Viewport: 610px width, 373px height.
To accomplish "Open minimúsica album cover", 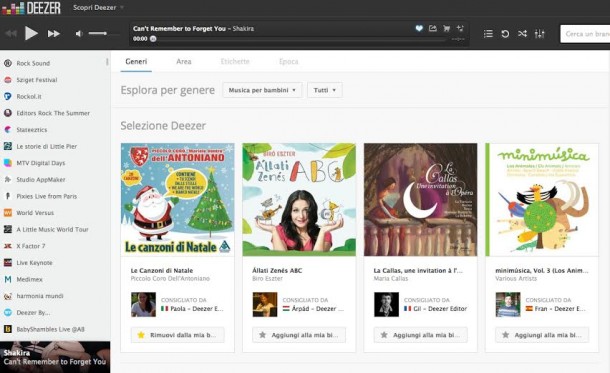I will pyautogui.click(x=542, y=200).
